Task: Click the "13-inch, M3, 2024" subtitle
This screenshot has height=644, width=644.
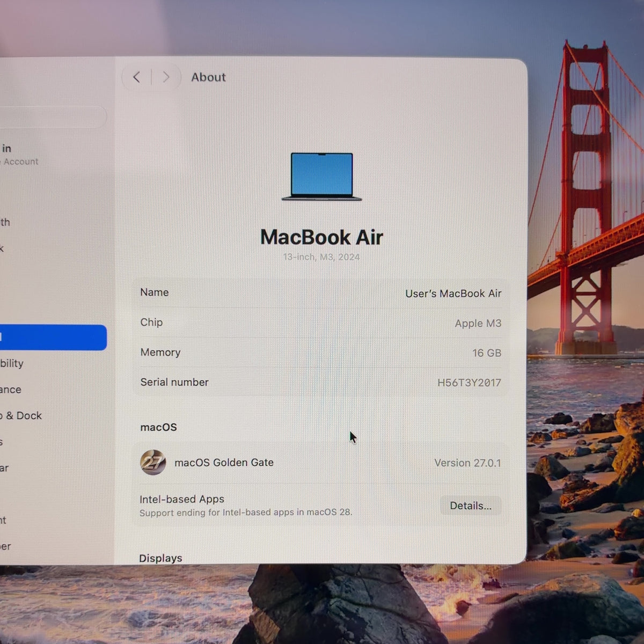Action: click(x=321, y=257)
